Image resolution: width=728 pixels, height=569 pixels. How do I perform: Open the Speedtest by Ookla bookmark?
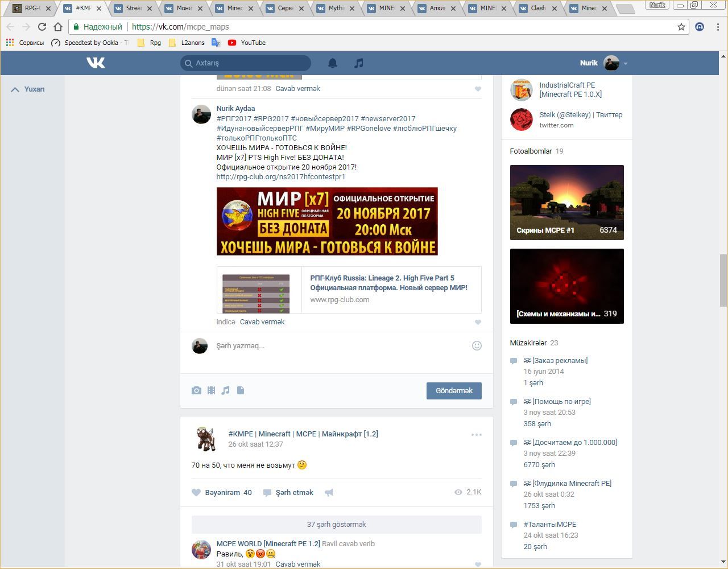90,43
